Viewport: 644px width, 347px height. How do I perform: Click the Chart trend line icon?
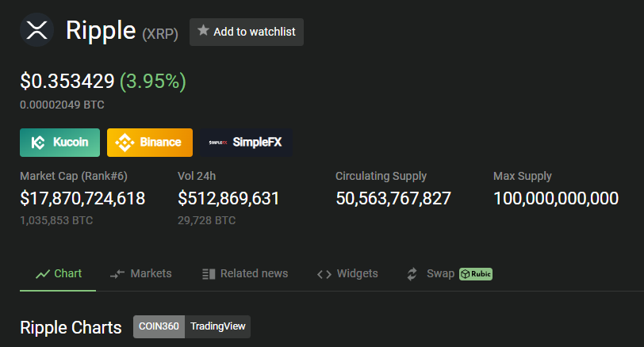[43, 274]
